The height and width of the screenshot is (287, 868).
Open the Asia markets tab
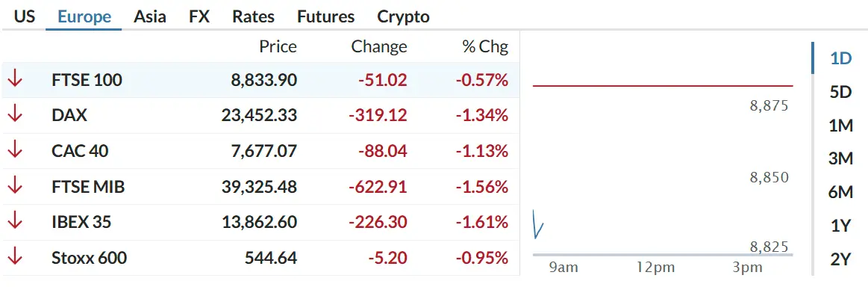point(149,16)
